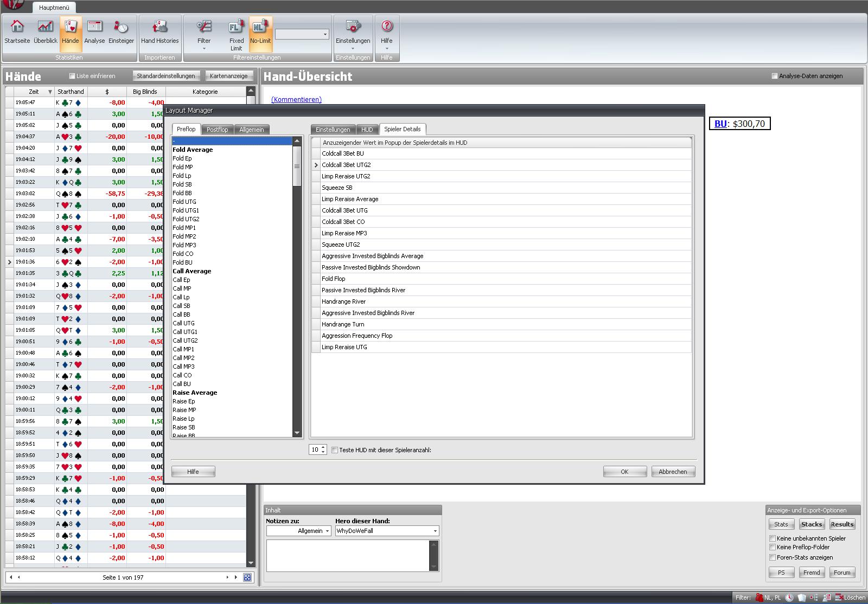Open the Hilfe question mark icon
868x604 pixels.
point(386,26)
